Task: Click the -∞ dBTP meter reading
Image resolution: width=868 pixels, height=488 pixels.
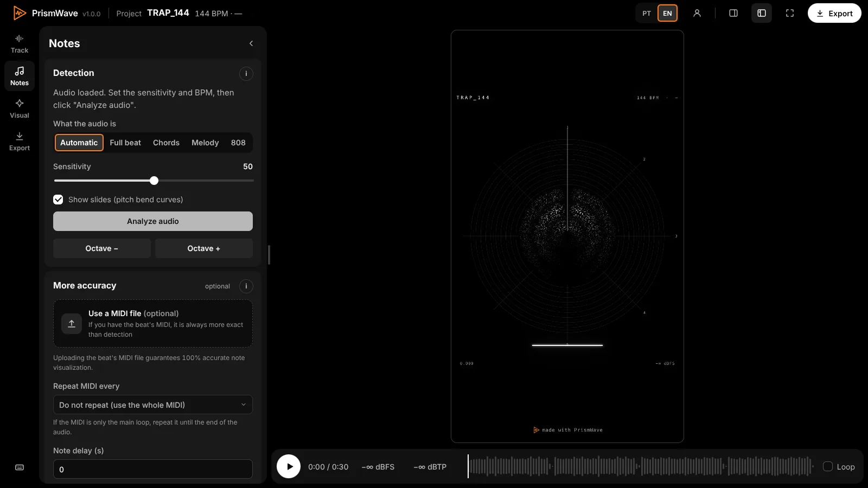Action: 430,467
